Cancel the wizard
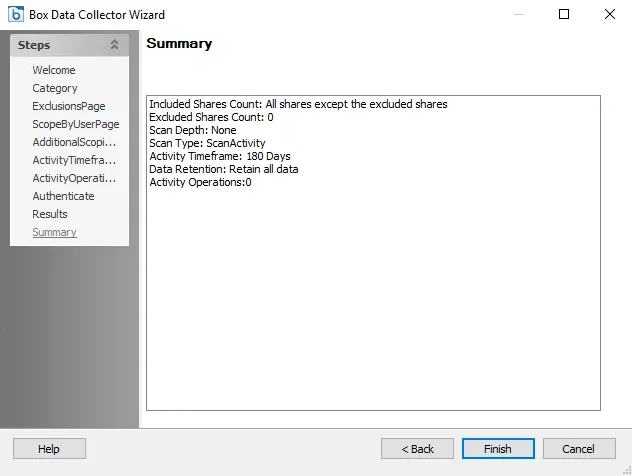This screenshot has width=632, height=476. [579, 449]
